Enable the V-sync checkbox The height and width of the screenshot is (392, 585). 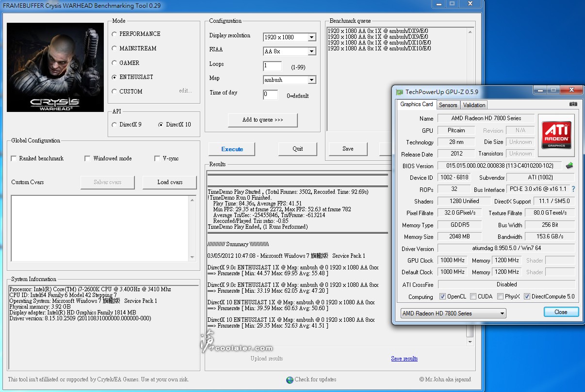click(157, 158)
